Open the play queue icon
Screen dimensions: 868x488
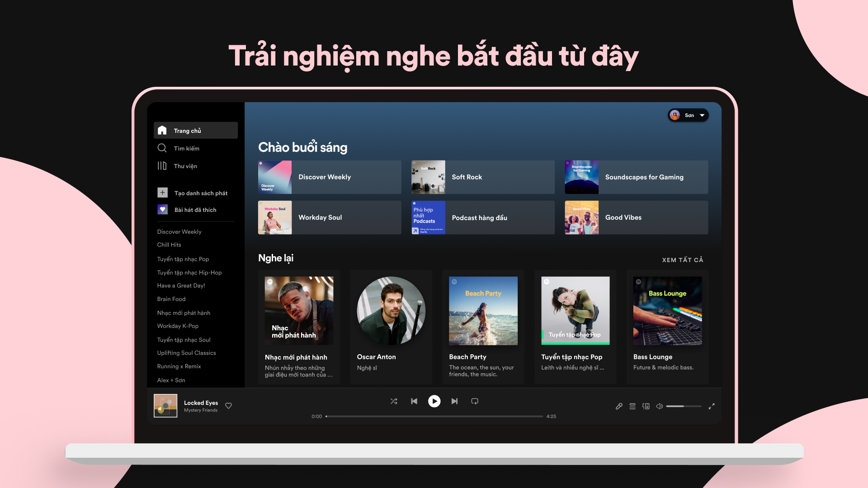click(632, 406)
